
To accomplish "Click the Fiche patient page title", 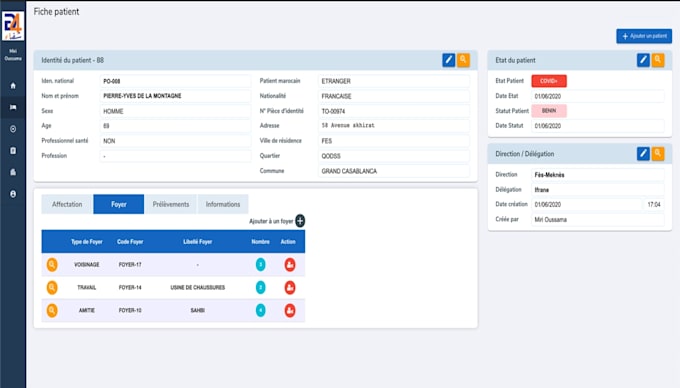I will tap(56, 12).
